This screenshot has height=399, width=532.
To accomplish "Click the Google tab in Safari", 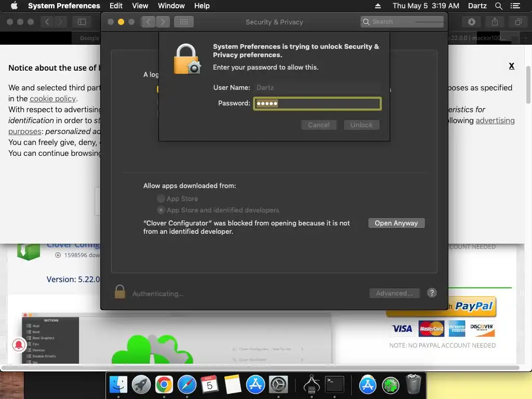I will (89, 38).
